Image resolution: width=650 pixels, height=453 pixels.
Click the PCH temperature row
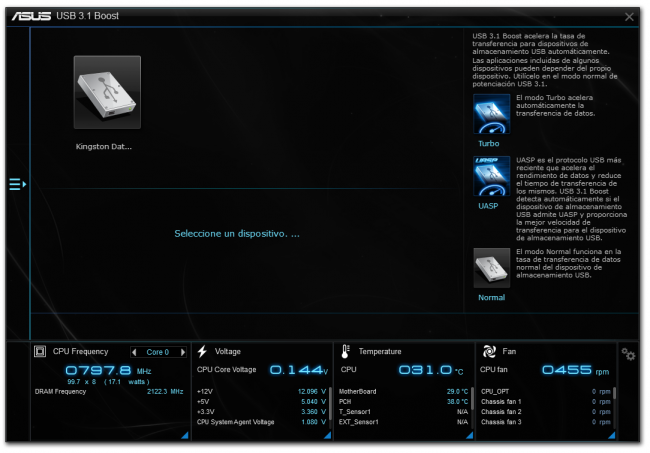coord(403,402)
